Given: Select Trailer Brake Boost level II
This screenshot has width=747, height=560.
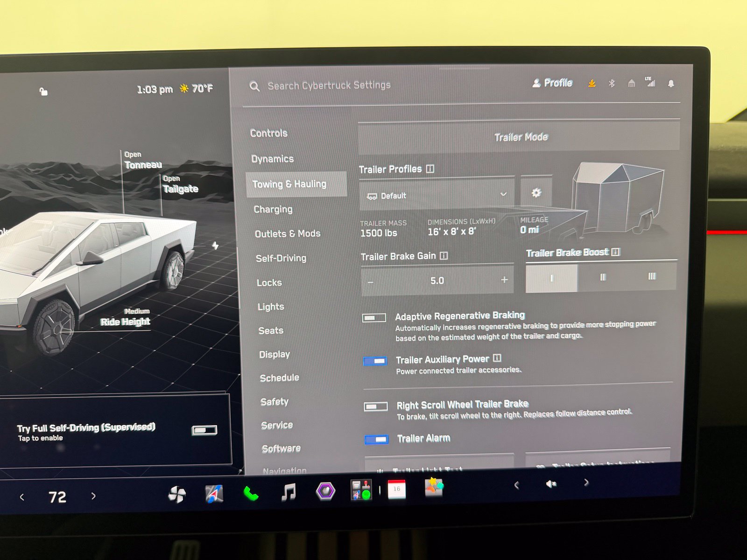Looking at the screenshot, I should click(603, 277).
